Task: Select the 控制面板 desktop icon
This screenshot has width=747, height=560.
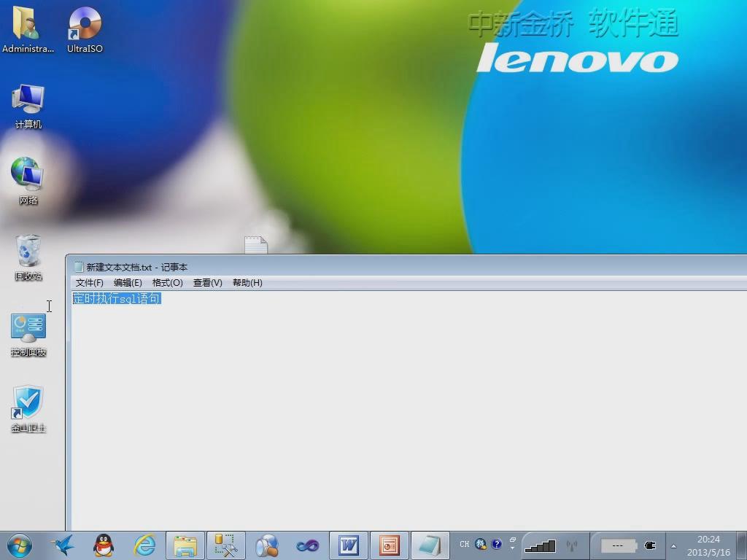Action: [28, 335]
